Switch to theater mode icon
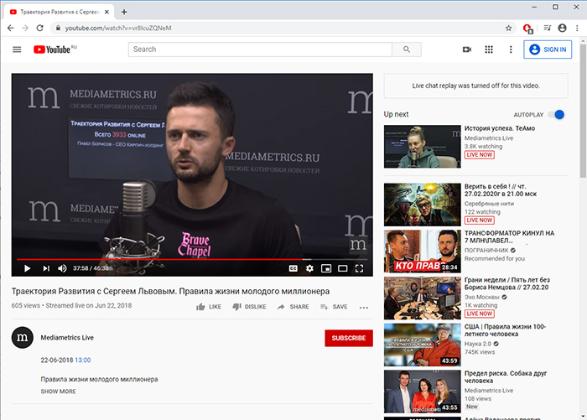The width and height of the screenshot is (587, 420). (x=343, y=268)
